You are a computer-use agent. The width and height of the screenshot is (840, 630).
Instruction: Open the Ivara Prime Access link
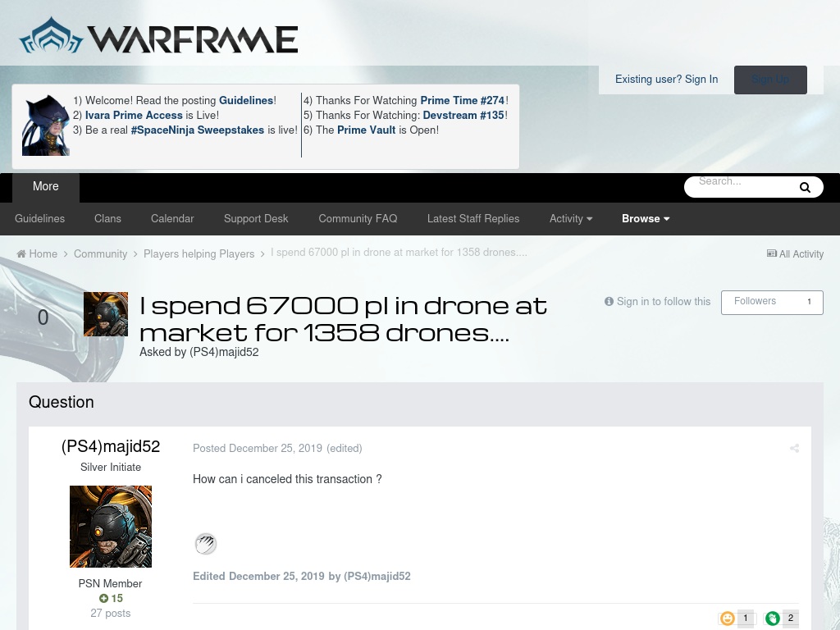tap(134, 115)
